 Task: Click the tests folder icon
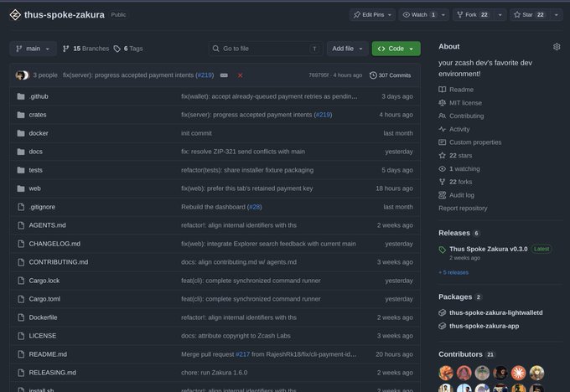(21, 170)
